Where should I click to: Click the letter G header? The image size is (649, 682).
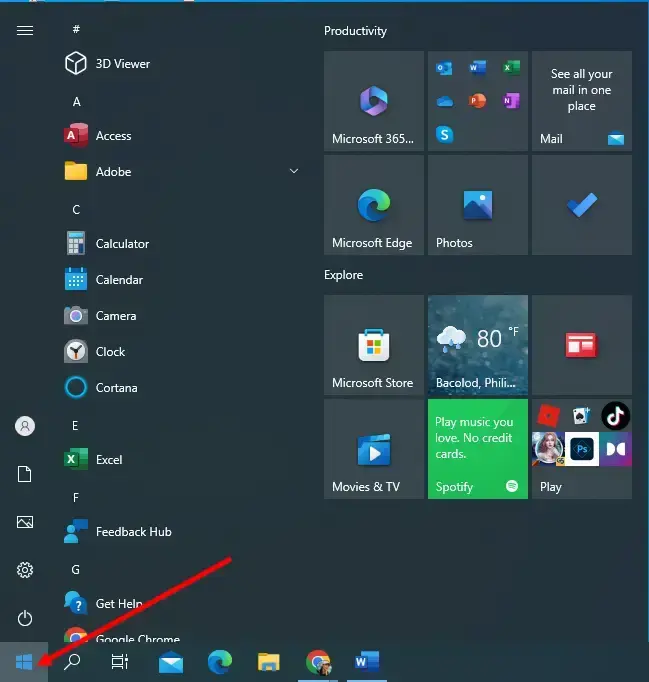coord(76,569)
